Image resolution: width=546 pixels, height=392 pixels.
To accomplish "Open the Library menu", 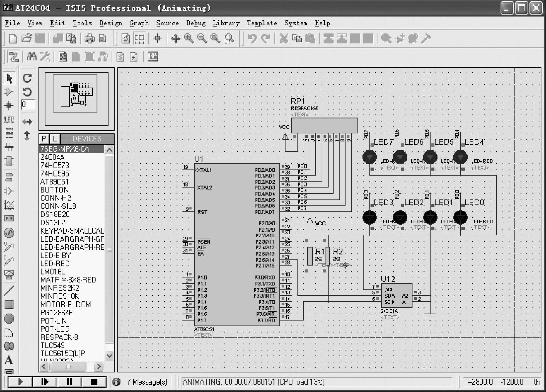I will coord(226,23).
